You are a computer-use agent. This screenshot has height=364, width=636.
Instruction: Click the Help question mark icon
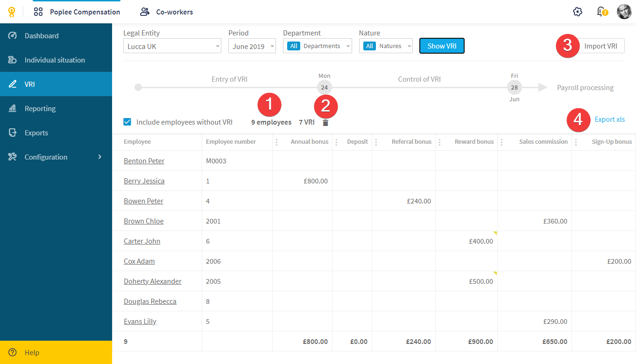(x=13, y=352)
